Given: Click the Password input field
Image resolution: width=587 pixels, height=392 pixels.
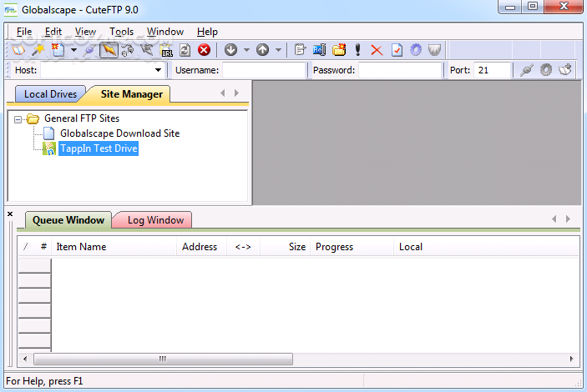Looking at the screenshot, I should tap(400, 70).
